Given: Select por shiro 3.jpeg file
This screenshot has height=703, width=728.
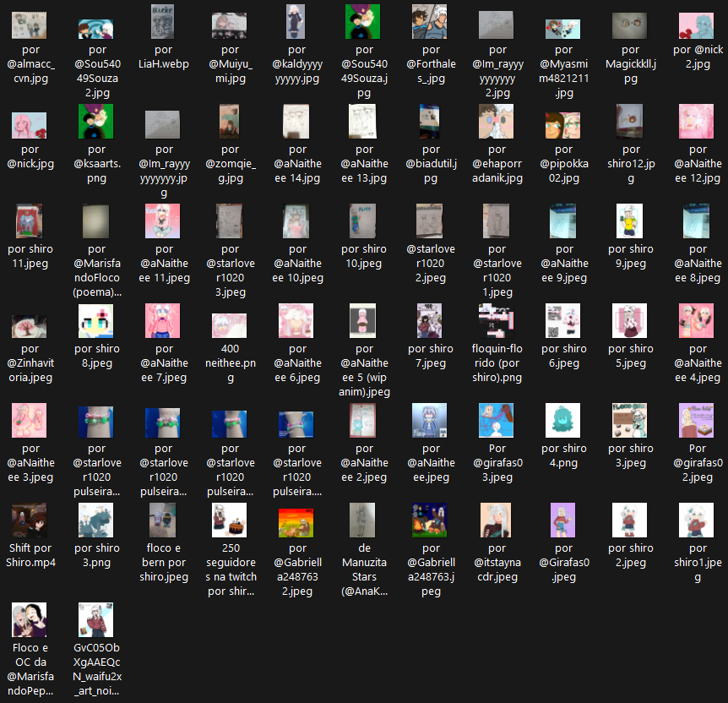Looking at the screenshot, I should coord(629,421).
